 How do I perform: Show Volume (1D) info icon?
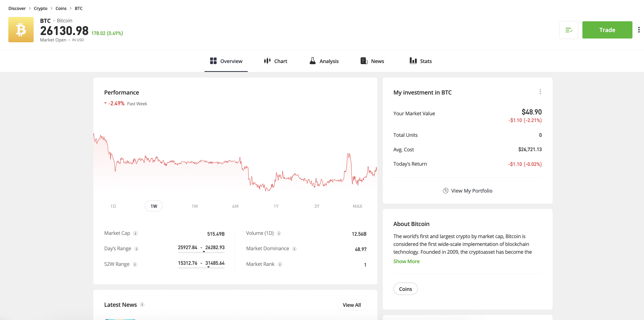279,234
